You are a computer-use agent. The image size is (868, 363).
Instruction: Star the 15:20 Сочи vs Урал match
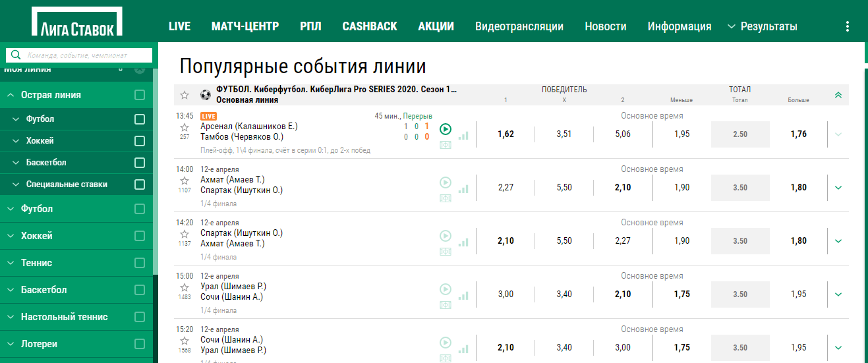[x=185, y=341]
